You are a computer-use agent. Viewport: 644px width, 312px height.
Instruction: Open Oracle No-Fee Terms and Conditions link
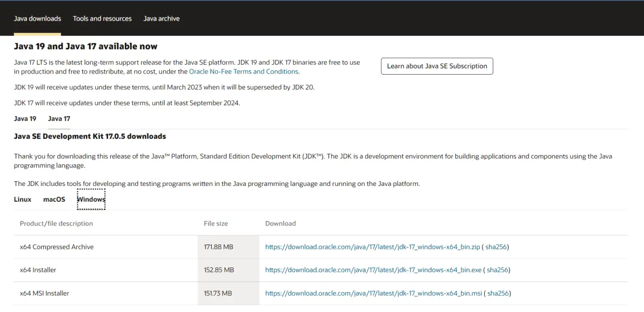pyautogui.click(x=244, y=71)
